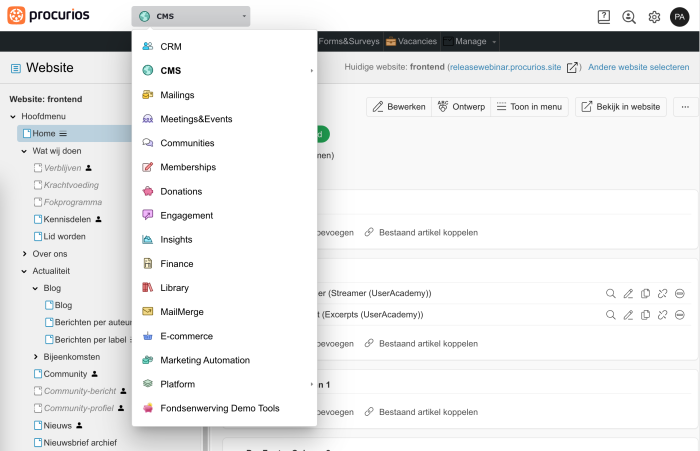Viewport: 700px width, 451px height.
Task: Collapse the Hoofdmenu tree node
Action: [x=13, y=117]
